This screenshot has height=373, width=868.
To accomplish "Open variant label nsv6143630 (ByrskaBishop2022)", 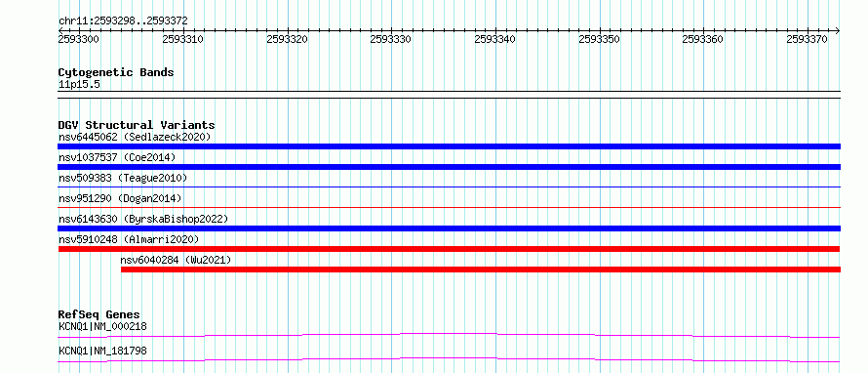I will [x=143, y=219].
